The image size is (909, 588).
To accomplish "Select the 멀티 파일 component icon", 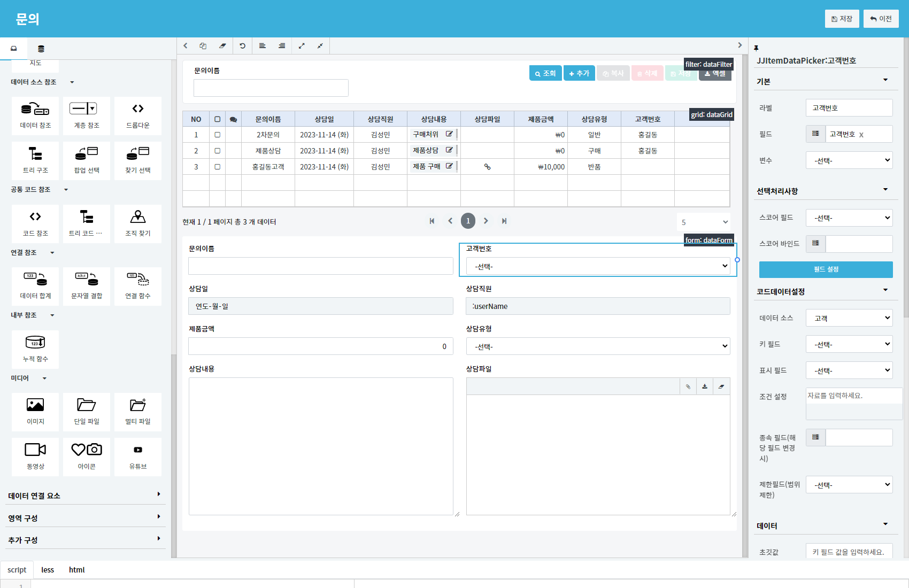I will click(138, 412).
